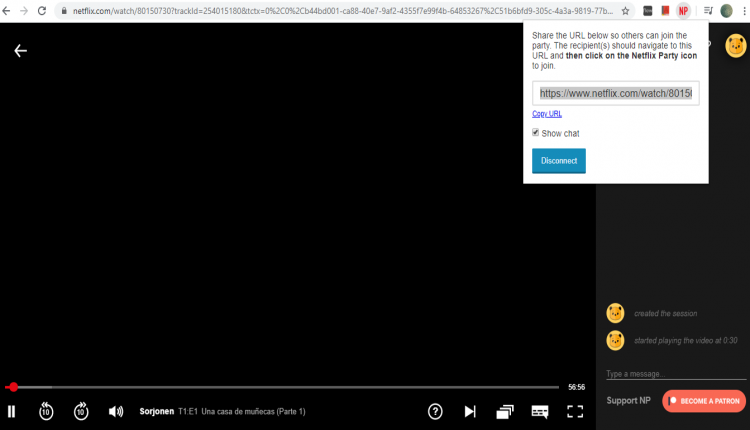The image size is (750, 430).
Task: Mute the volume speaker icon
Action: pyautogui.click(x=116, y=411)
